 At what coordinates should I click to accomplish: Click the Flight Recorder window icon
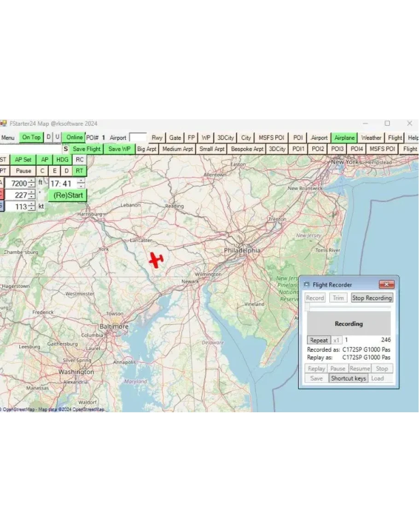click(307, 285)
